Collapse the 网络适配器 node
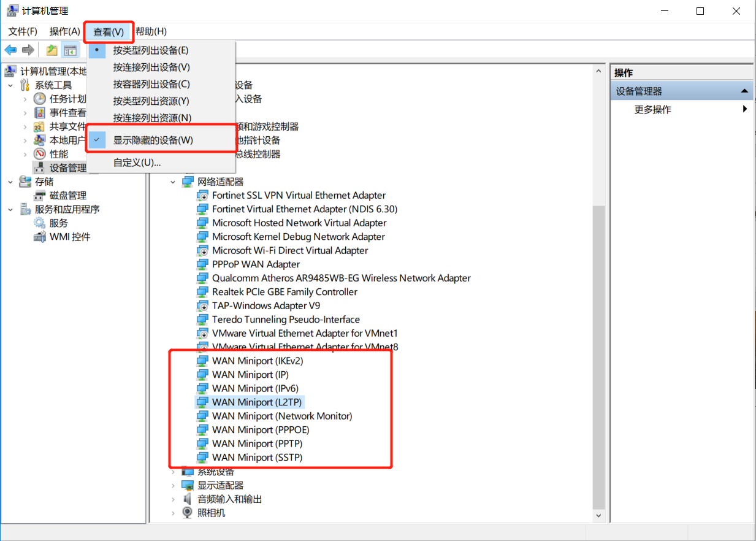Viewport: 756px width, 541px height. [173, 182]
